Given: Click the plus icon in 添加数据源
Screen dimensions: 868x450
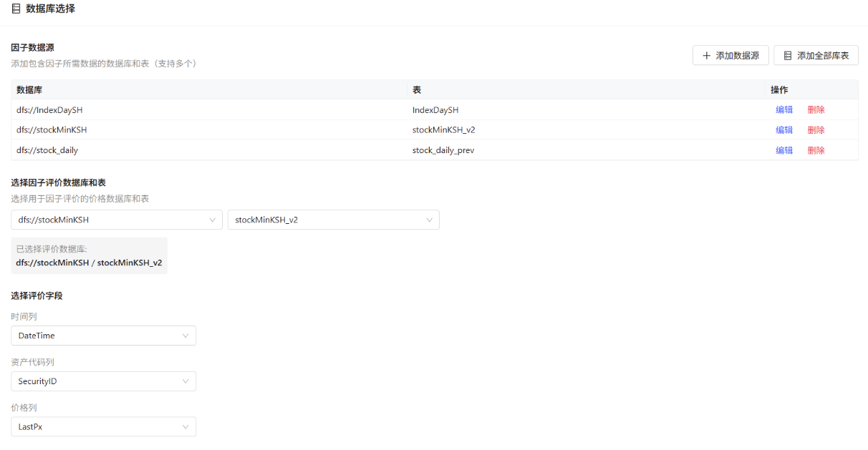Looking at the screenshot, I should pyautogui.click(x=707, y=56).
